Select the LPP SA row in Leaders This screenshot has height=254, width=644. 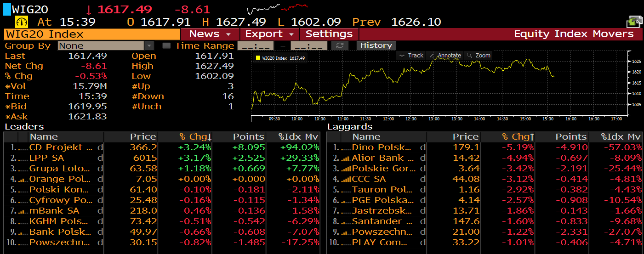[x=162, y=158]
